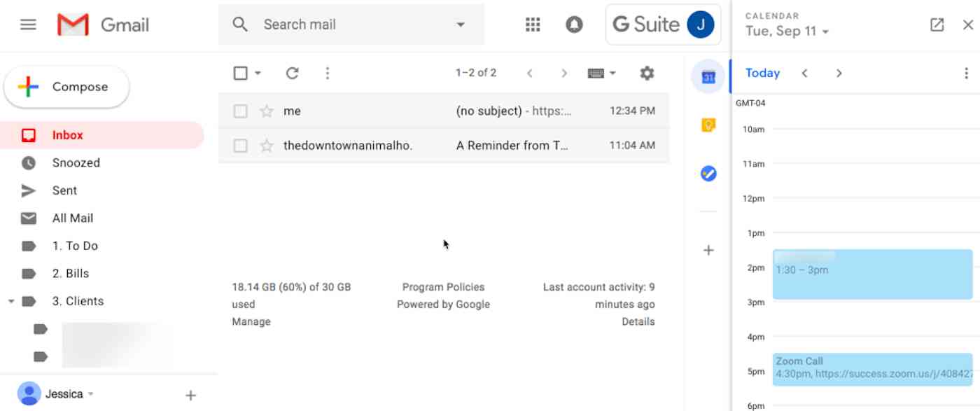
Task: Open Google notifications bell
Action: pyautogui.click(x=573, y=24)
